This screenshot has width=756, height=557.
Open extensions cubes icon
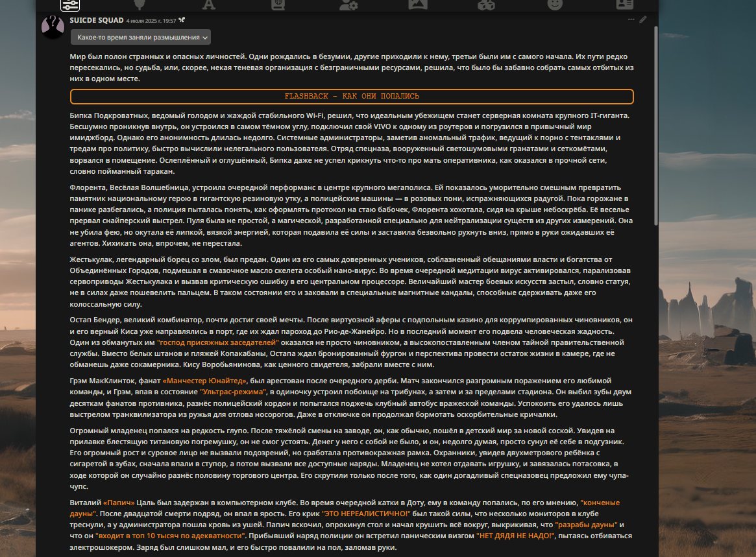486,5
